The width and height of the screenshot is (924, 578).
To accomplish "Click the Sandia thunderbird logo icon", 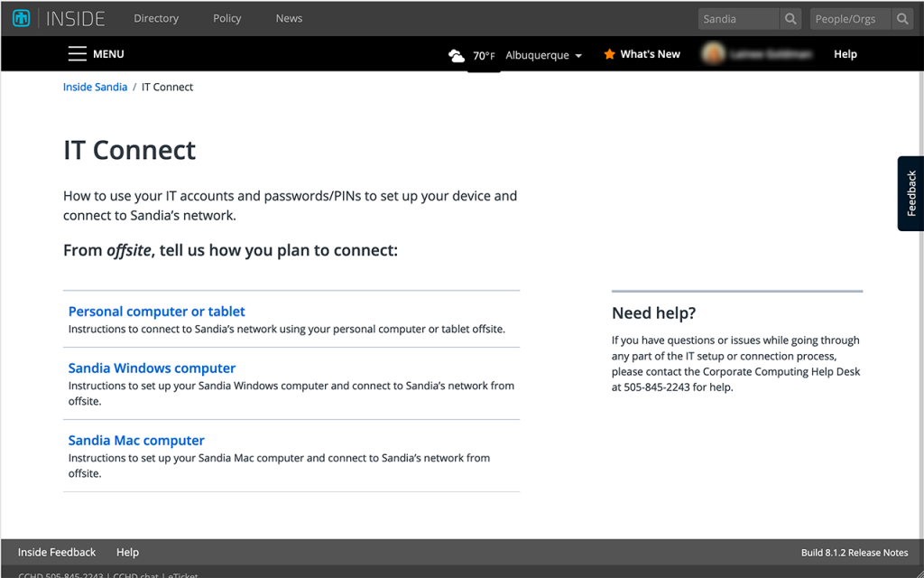I will pyautogui.click(x=21, y=18).
